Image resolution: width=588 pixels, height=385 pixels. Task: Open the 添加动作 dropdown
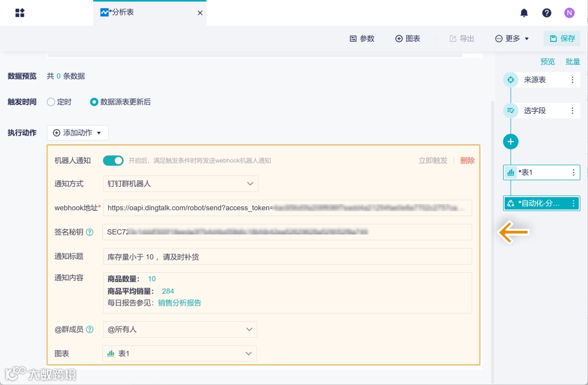(x=77, y=132)
